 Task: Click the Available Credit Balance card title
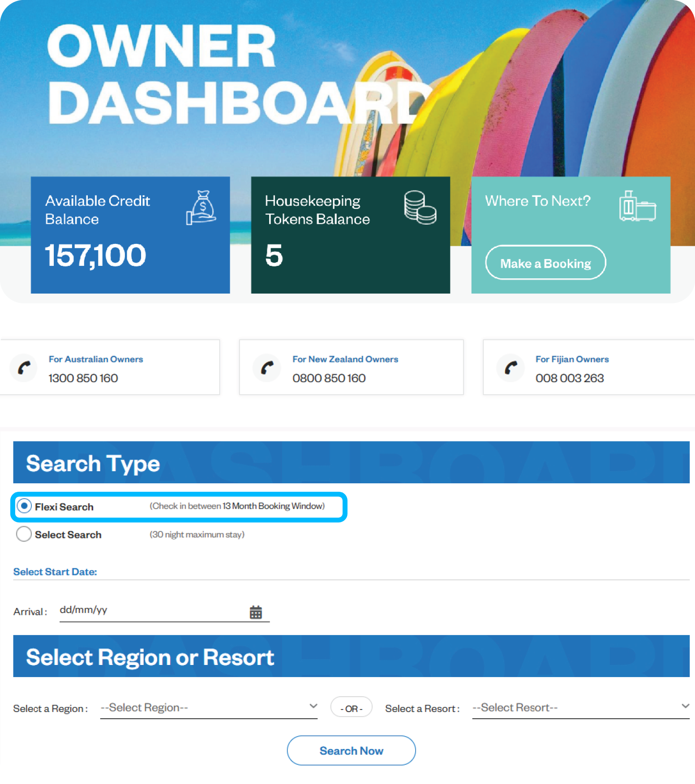coord(97,210)
